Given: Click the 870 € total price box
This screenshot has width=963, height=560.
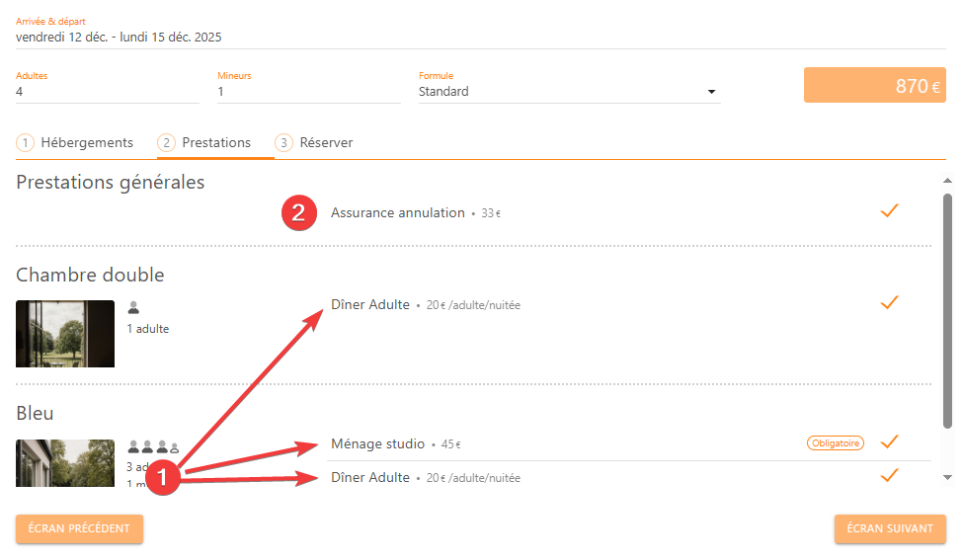Looking at the screenshot, I should (x=875, y=86).
